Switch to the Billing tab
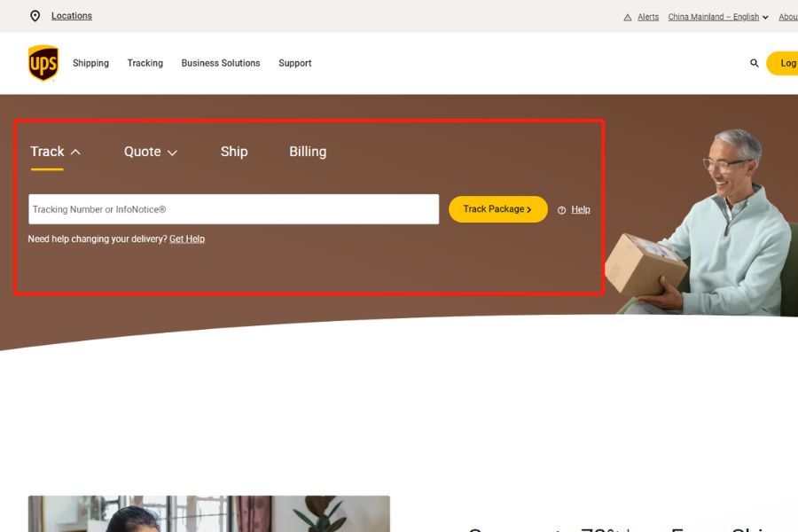 point(308,152)
